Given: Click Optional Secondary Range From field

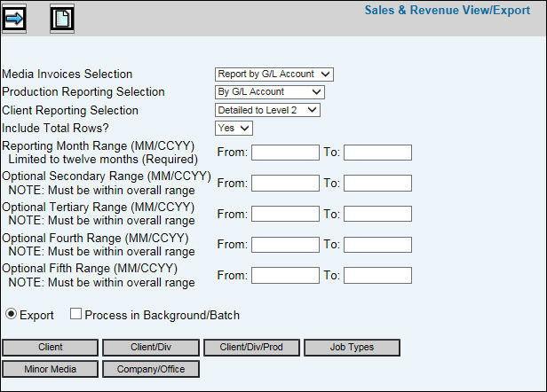Looking at the screenshot, I should pos(285,184).
